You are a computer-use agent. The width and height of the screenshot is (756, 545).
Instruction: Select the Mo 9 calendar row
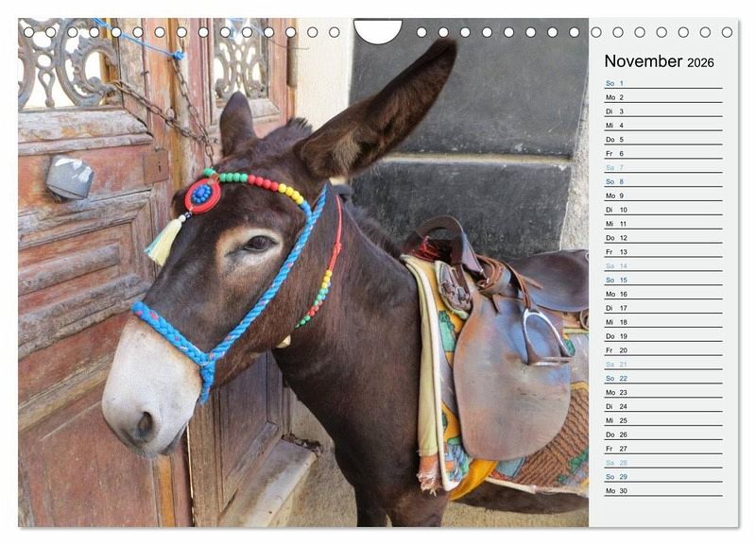(x=663, y=196)
